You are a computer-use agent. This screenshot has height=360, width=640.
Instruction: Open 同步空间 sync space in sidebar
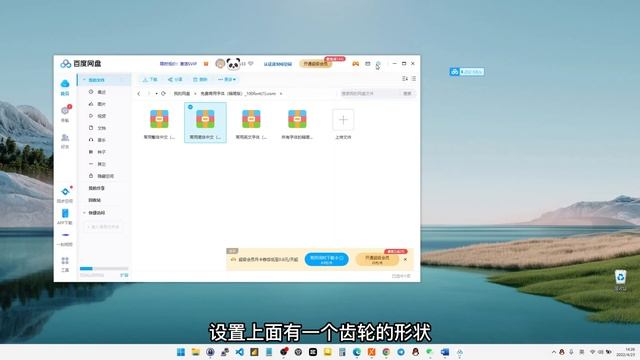click(x=65, y=195)
